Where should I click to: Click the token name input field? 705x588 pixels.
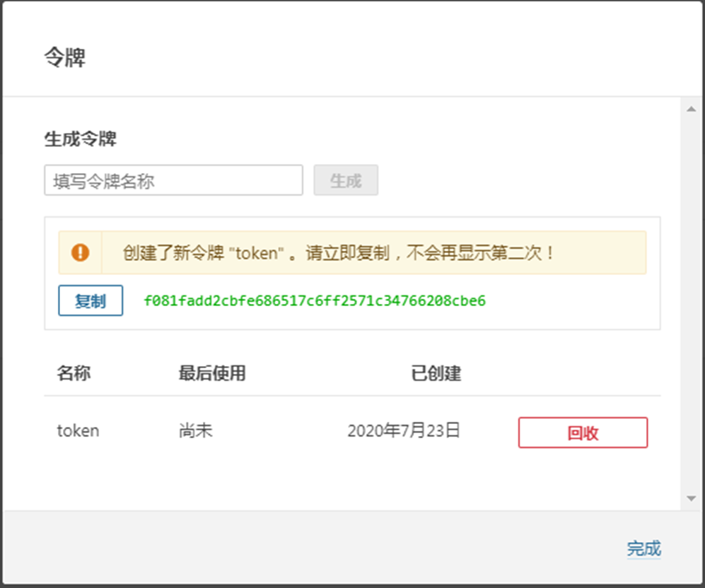(x=173, y=180)
